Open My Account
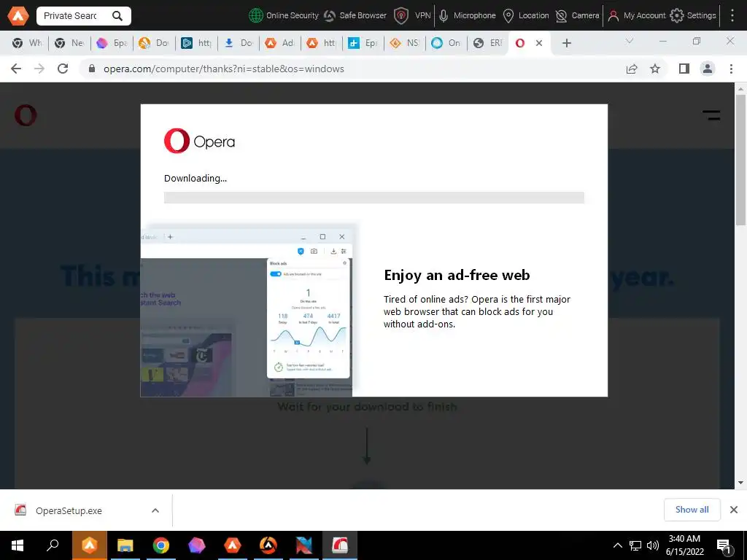This screenshot has height=560, width=747. point(636,16)
